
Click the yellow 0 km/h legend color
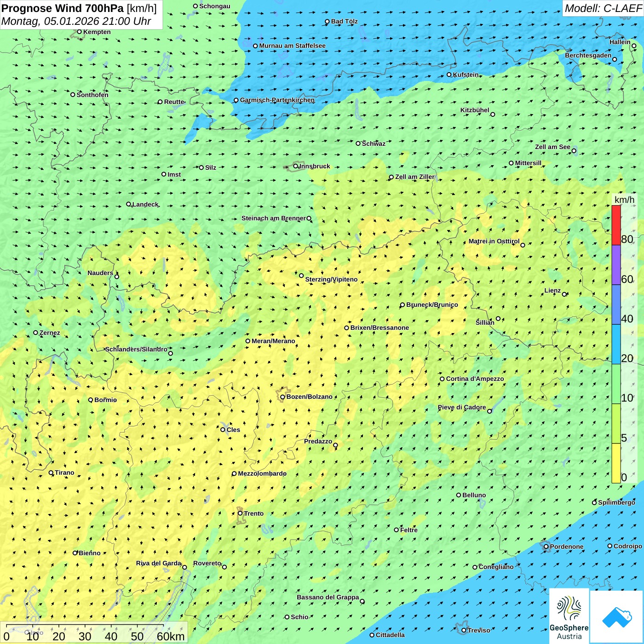[x=616, y=463]
